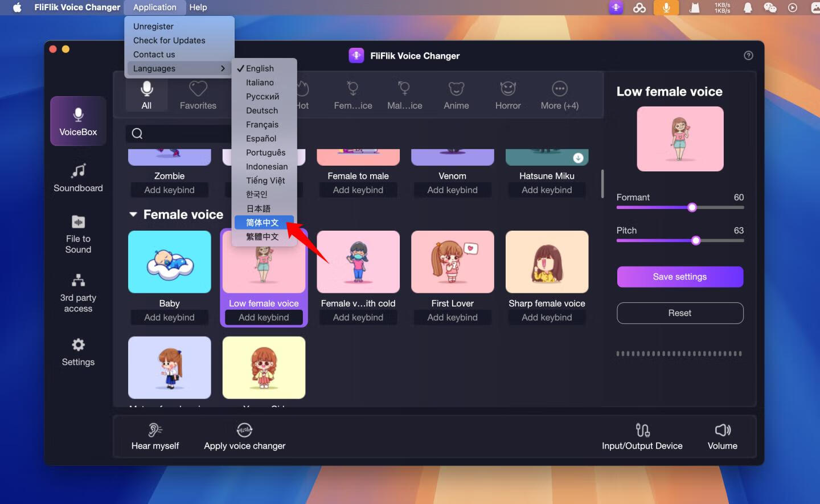820x504 pixels.
Task: Adjust the Pitch slider
Action: 695,240
